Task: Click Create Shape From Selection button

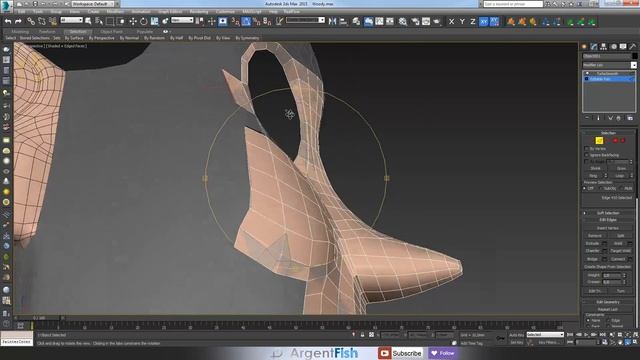Action: (608, 267)
